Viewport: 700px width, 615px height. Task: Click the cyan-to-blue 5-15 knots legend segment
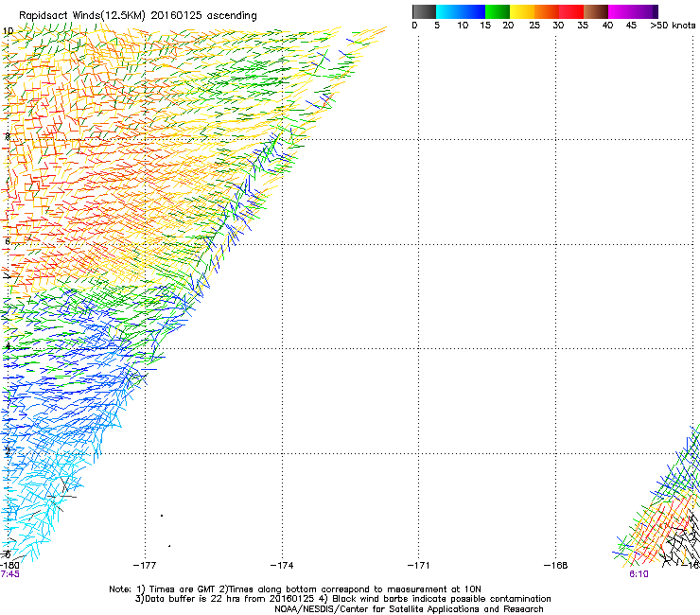point(461,11)
